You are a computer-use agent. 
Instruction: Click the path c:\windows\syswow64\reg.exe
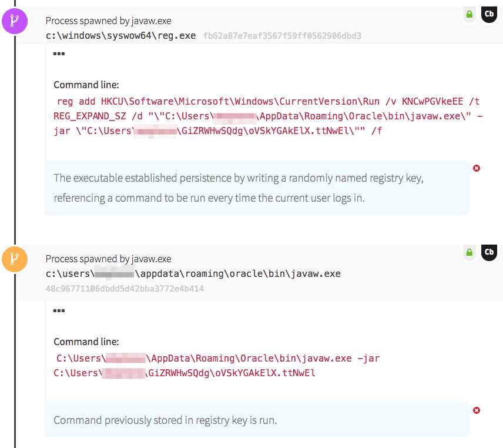pos(120,35)
